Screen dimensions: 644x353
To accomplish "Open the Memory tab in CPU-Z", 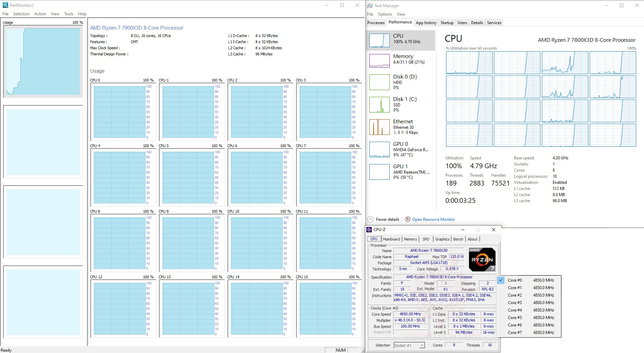I will click(410, 239).
